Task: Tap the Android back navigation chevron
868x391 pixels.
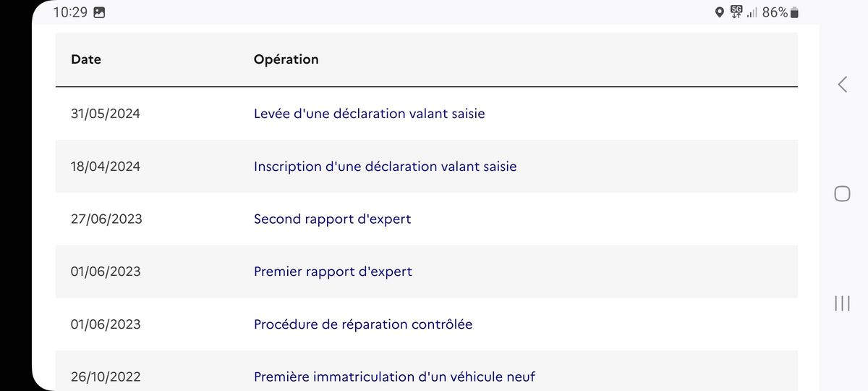Action: coord(842,84)
